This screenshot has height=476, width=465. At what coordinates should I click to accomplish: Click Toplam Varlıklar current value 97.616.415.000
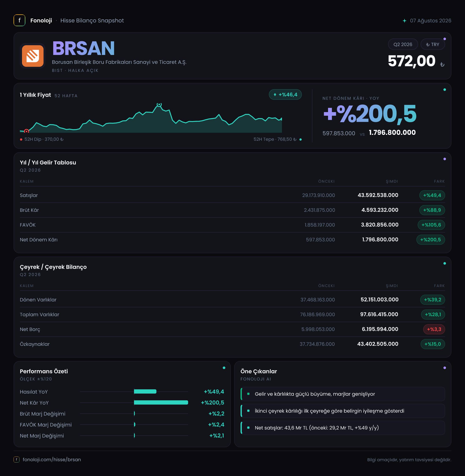(x=379, y=314)
